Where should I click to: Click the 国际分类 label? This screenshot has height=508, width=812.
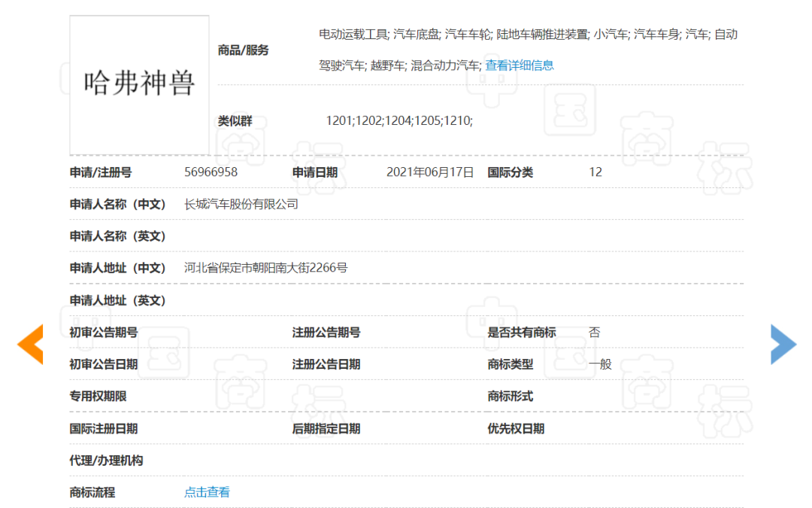[x=510, y=172]
